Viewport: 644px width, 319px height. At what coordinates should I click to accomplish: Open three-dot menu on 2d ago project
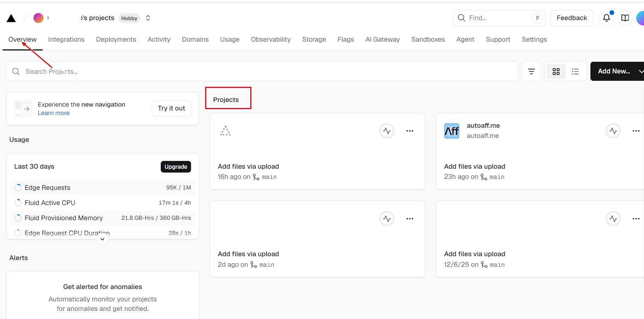point(409,219)
